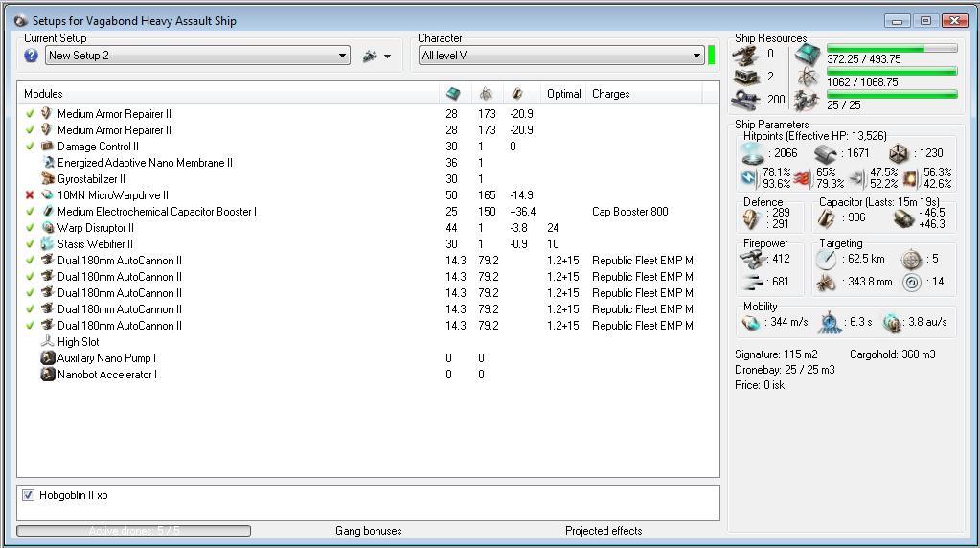Screen dimensions: 980x548
Task: Click the warp speed icon showing 3.8 au/s
Action: pyautogui.click(x=891, y=323)
